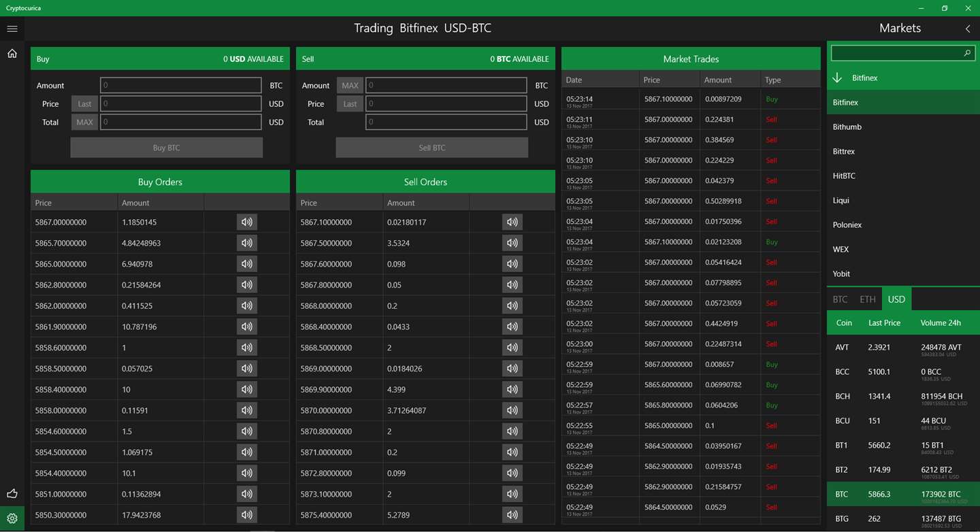Choose Poloniex exchange
The width and height of the screenshot is (980, 532).
(903, 225)
